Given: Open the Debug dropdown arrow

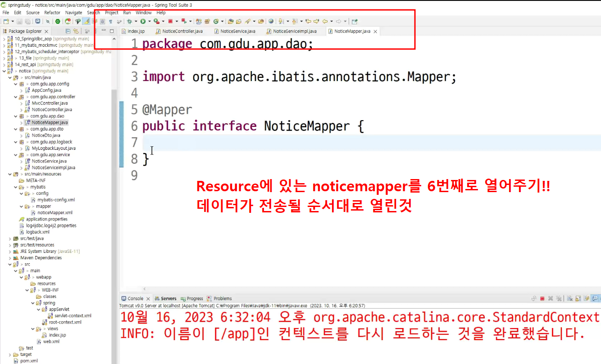Looking at the screenshot, I should 136,21.
